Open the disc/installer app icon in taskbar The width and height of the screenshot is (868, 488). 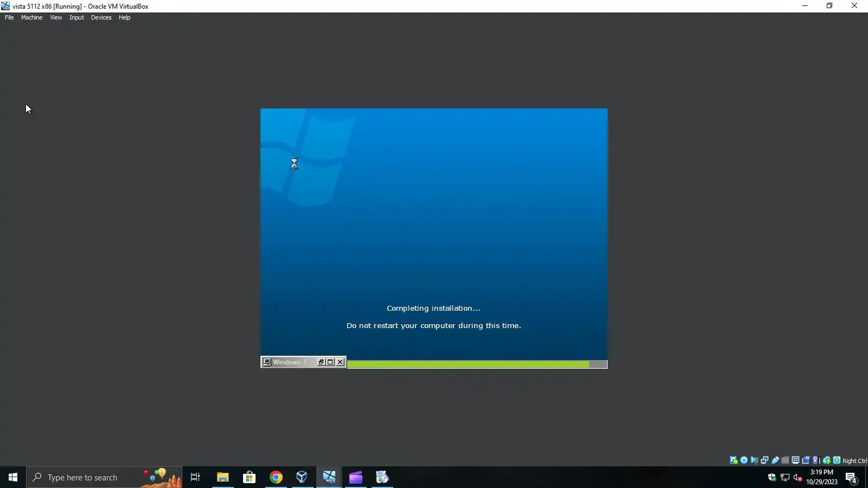tap(382, 477)
